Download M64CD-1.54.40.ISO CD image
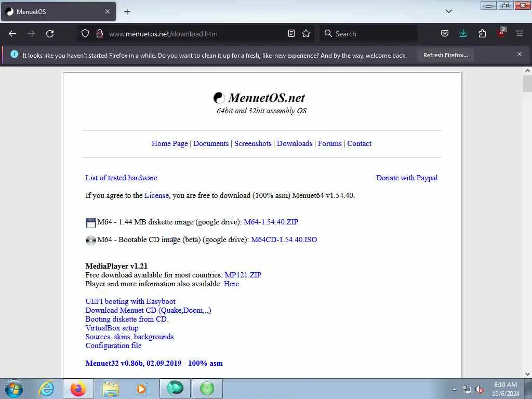 click(x=284, y=240)
